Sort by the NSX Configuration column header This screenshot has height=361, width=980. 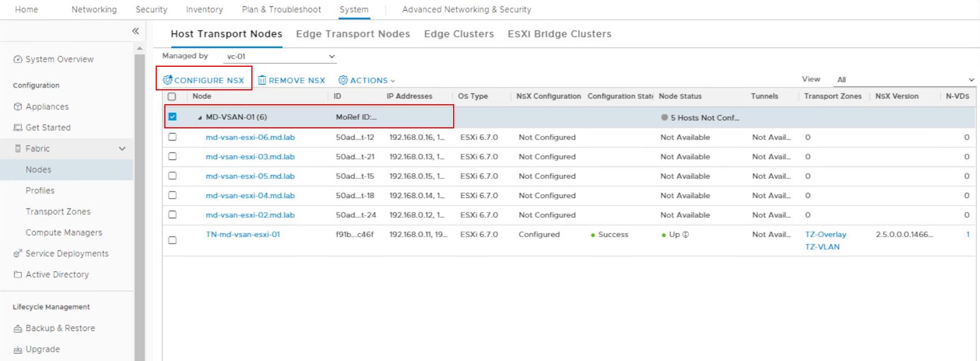pos(548,96)
